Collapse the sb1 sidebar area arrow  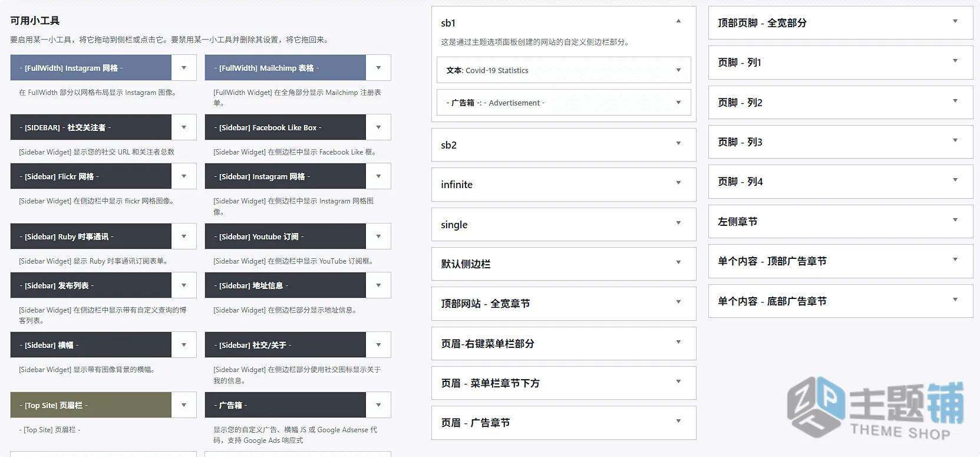(x=678, y=21)
